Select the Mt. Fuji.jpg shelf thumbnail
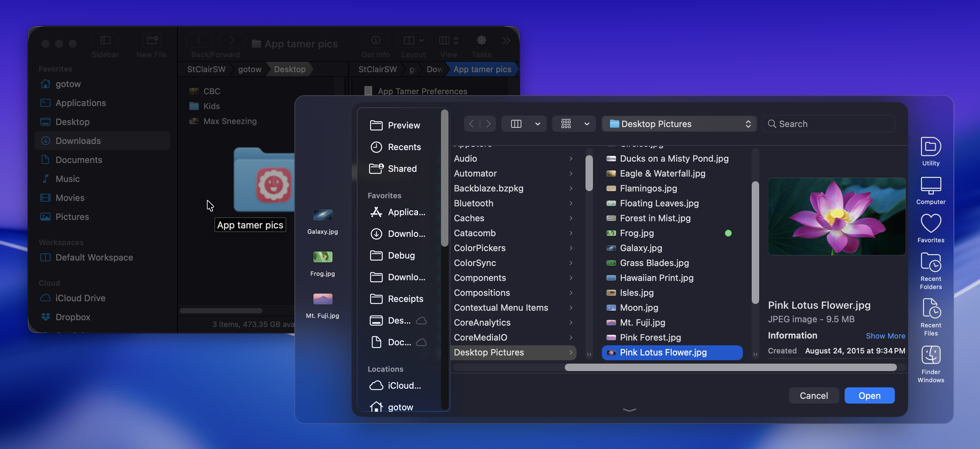This screenshot has height=449, width=980. pos(323,299)
